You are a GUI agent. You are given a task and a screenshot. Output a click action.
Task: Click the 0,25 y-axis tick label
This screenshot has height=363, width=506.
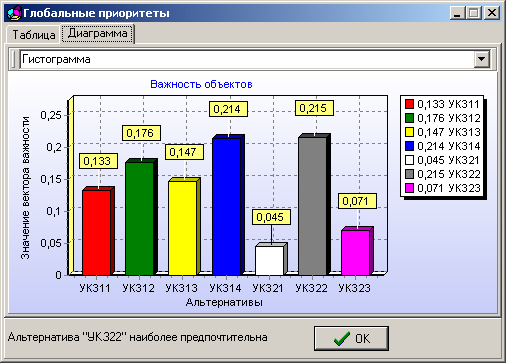51,115
